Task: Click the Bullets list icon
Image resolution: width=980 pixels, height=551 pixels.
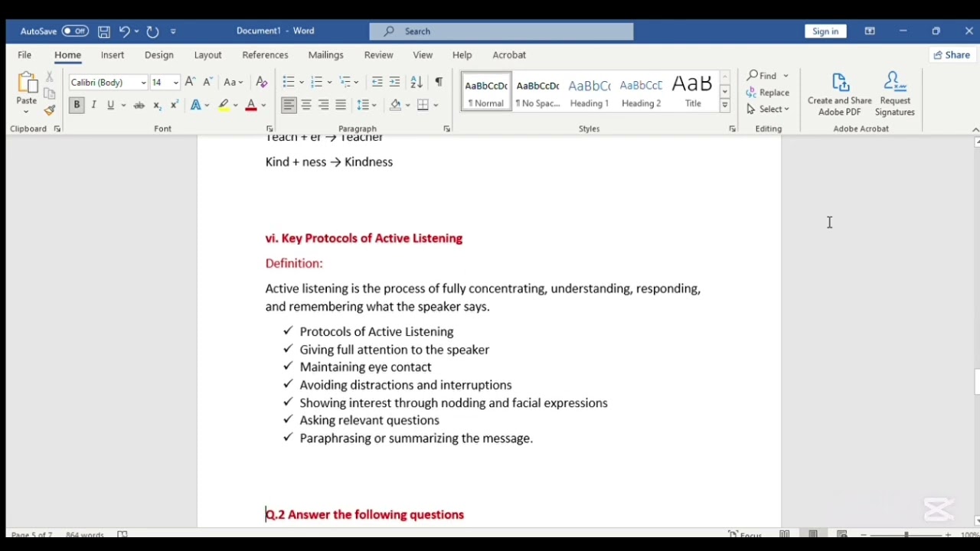Action: pyautogui.click(x=288, y=82)
